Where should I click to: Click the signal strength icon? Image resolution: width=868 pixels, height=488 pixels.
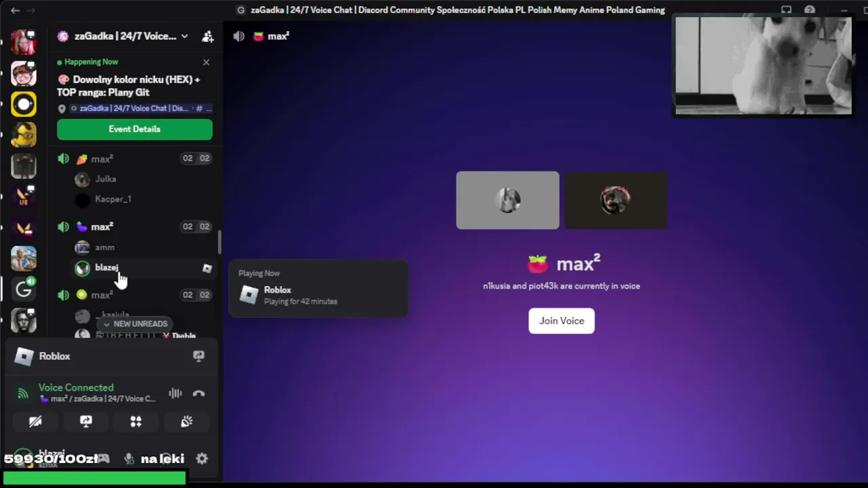coord(23,393)
